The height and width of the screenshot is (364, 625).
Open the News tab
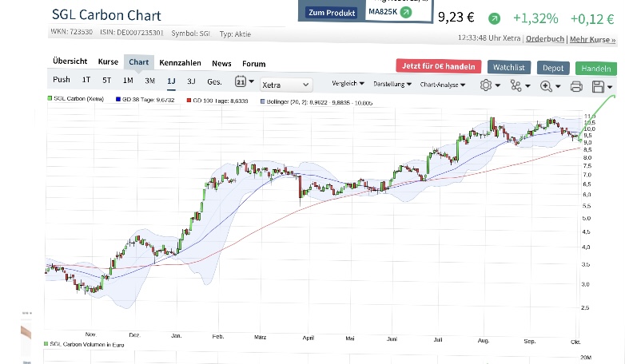(x=221, y=63)
